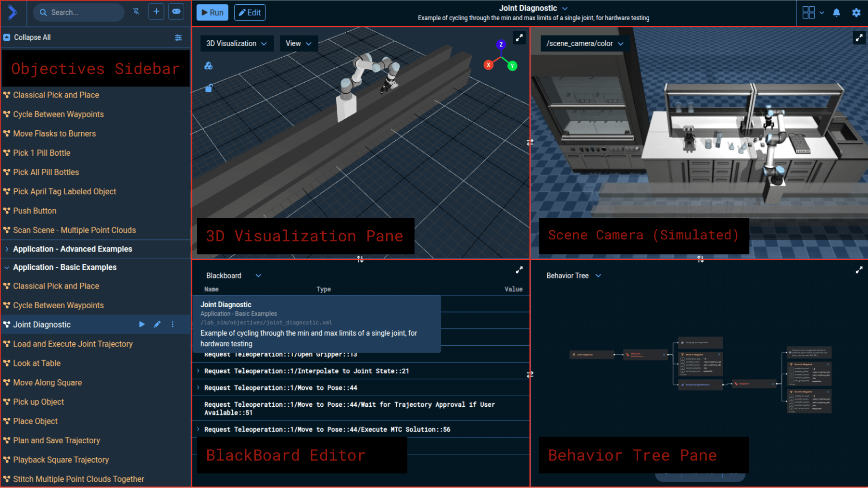This screenshot has height=488, width=868.
Task: Open the gamepad teleoperation icon in sidebar header
Action: pyautogui.click(x=176, y=12)
